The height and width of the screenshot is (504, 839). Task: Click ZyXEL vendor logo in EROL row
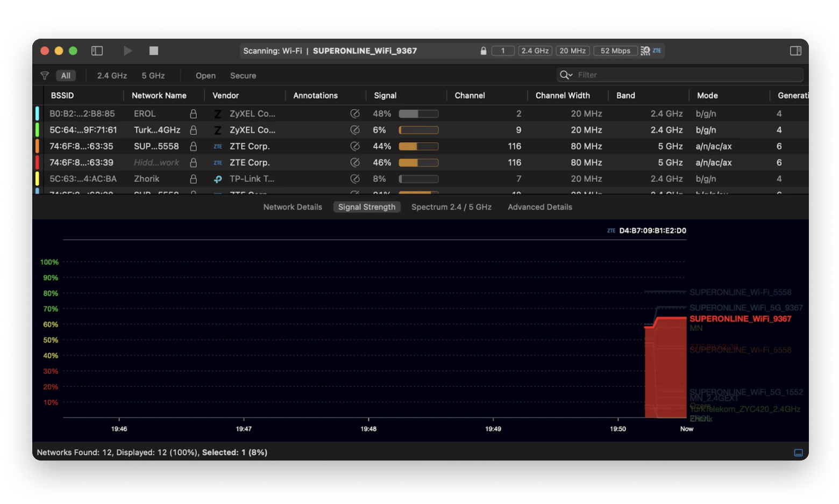point(218,114)
